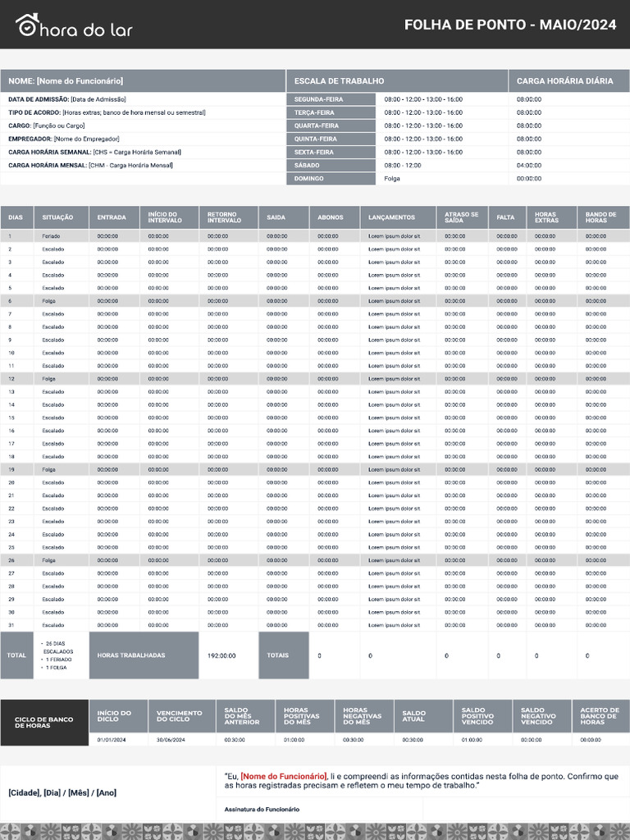Click the red Nome do Funcionário placeholder

284,776
